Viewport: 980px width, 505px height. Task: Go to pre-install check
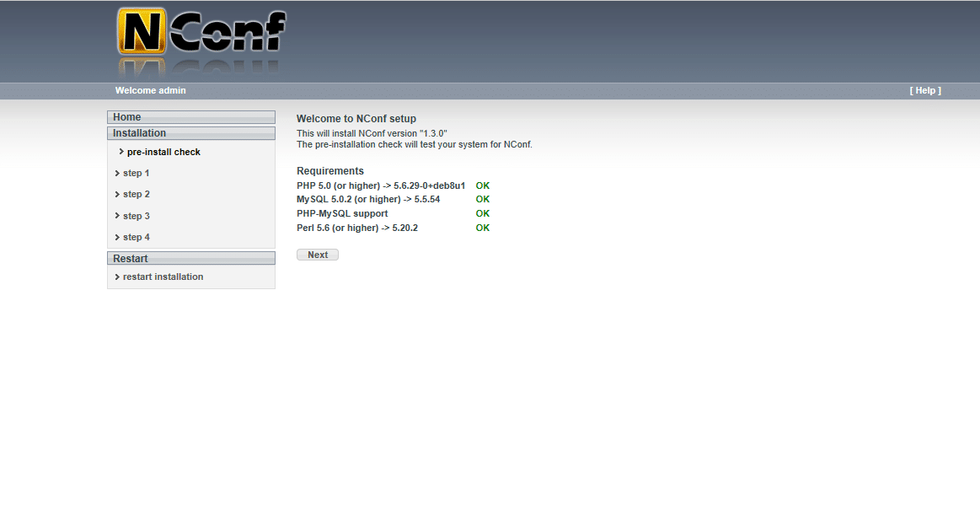(163, 152)
